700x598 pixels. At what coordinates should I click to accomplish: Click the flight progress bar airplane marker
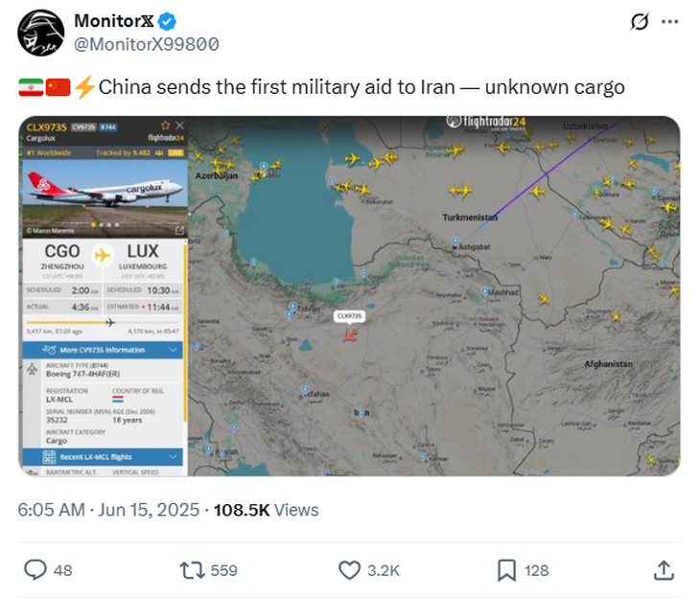110,322
